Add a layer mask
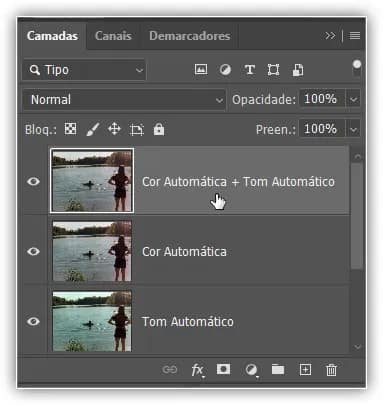 tap(223, 369)
